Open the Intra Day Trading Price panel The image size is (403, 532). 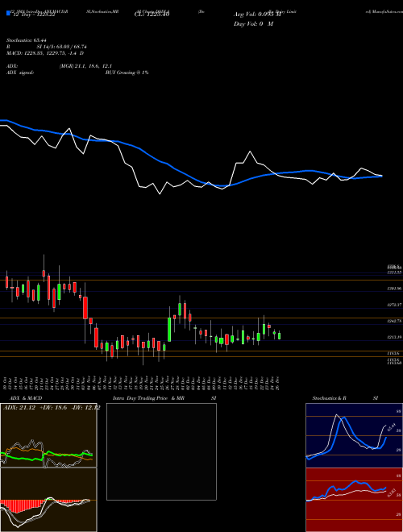[161, 451]
